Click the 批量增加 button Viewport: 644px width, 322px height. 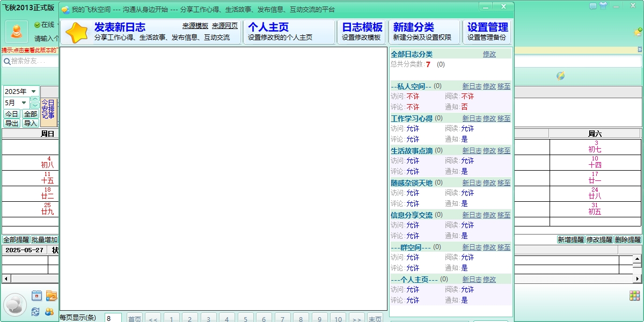[x=45, y=239]
